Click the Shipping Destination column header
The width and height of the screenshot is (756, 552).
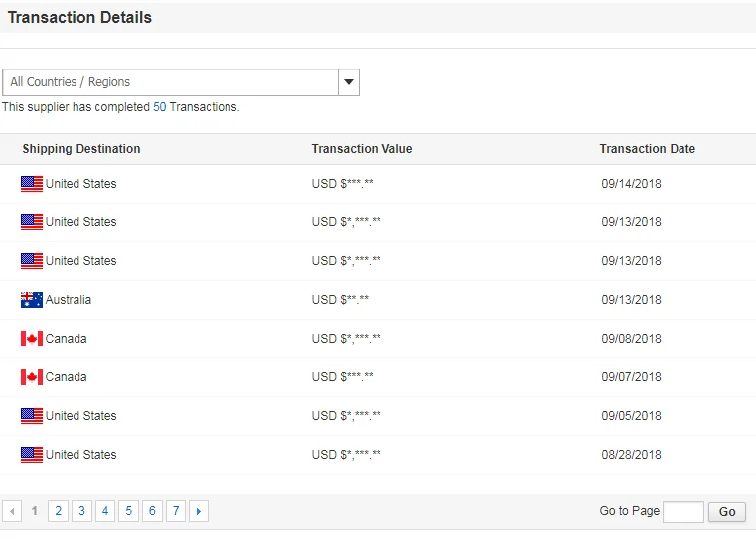81,149
